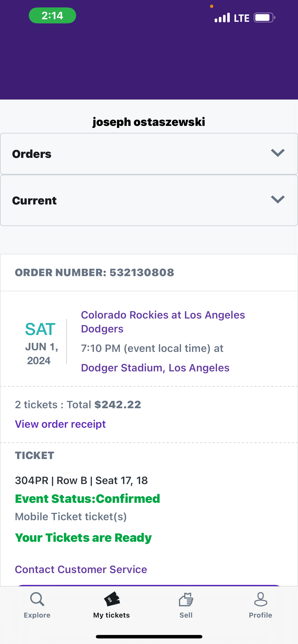This screenshot has width=298, height=644.
Task: Switch to the Explore tab label
Action: tap(37, 615)
